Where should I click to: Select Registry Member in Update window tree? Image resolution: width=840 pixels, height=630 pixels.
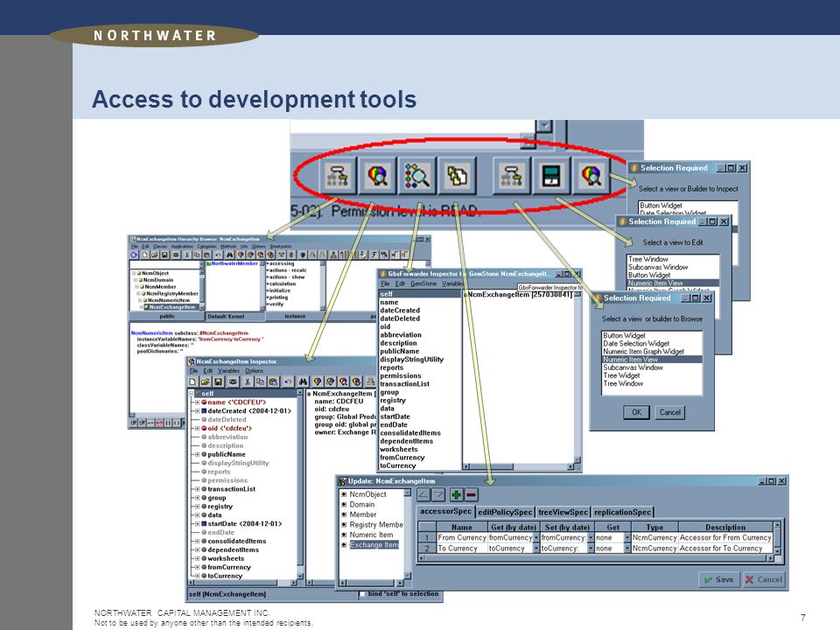[x=376, y=524]
